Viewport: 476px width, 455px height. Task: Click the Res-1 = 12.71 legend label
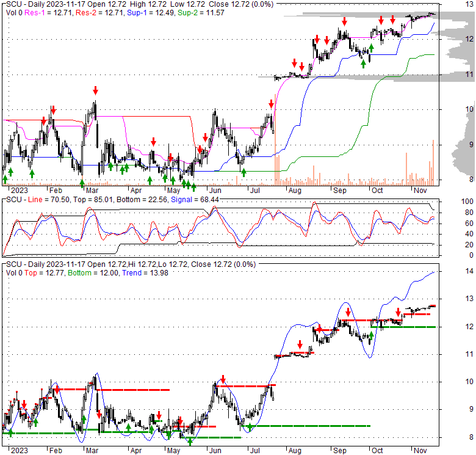(49, 13)
